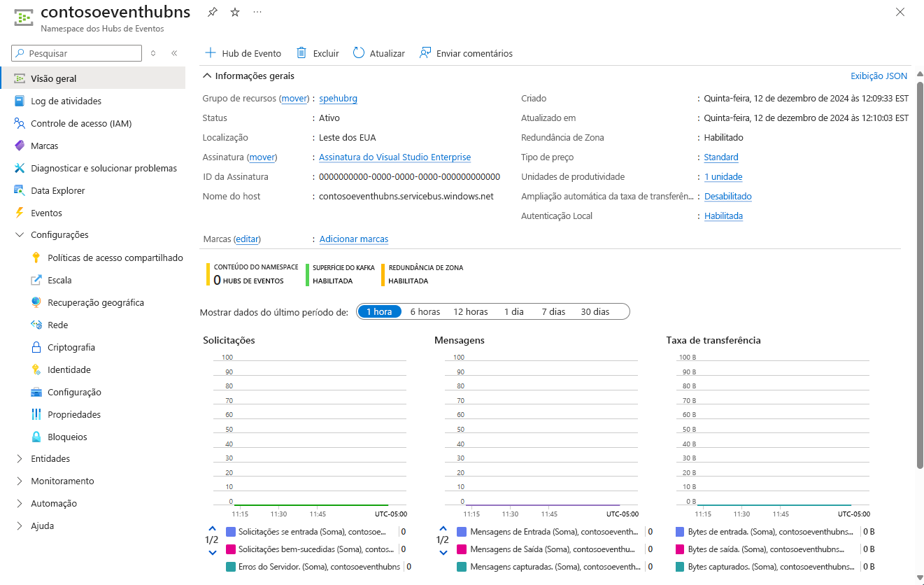The image size is (924, 585).
Task: Refresh the page with Atualizar icon
Action: [378, 53]
